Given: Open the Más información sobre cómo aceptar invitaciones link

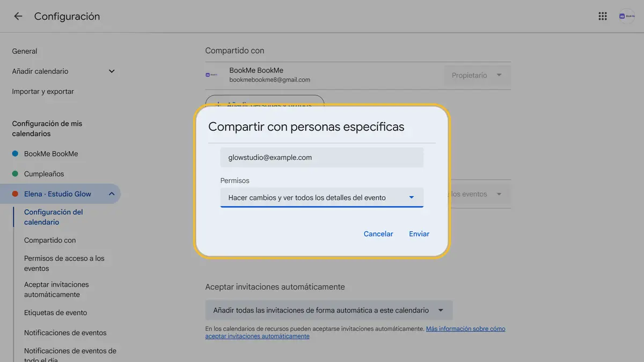Looking at the screenshot, I should point(355,333).
